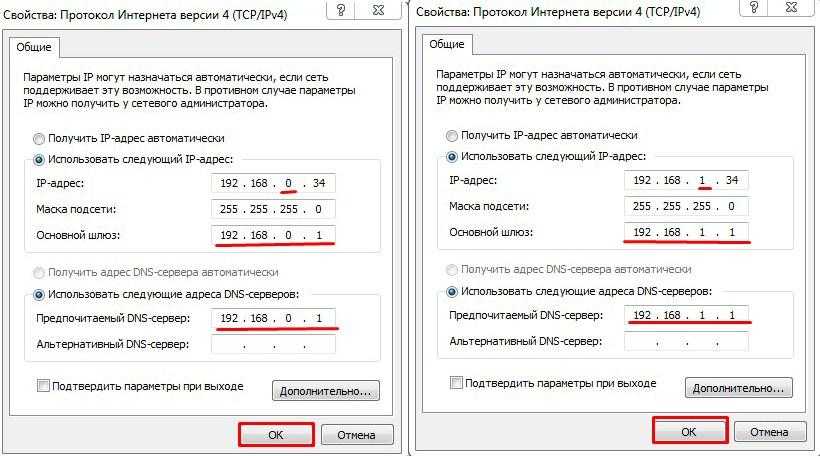This screenshot has height=456, width=820.
Task: Click 'IP-адрес:' label in left dialog
Action: tap(60, 184)
